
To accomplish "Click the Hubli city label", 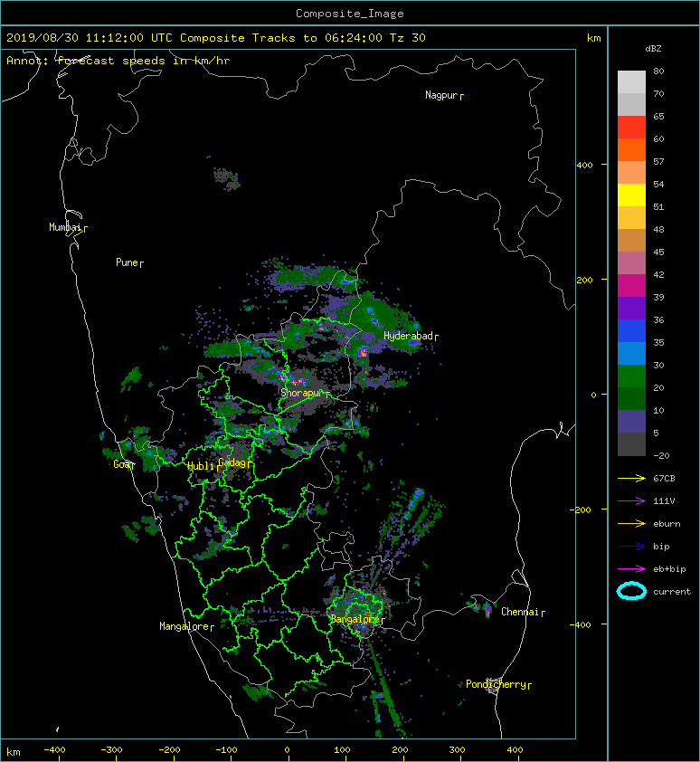I will (200, 467).
